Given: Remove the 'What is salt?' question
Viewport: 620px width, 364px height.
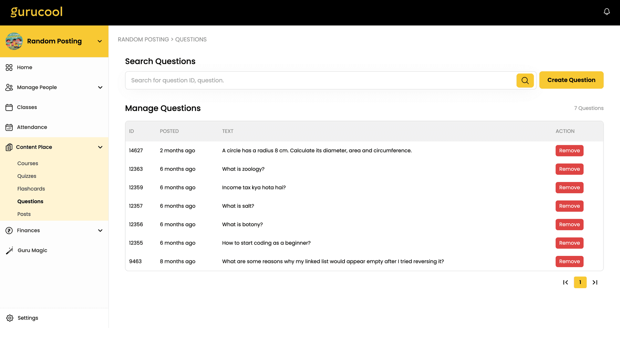Looking at the screenshot, I should click(x=569, y=206).
